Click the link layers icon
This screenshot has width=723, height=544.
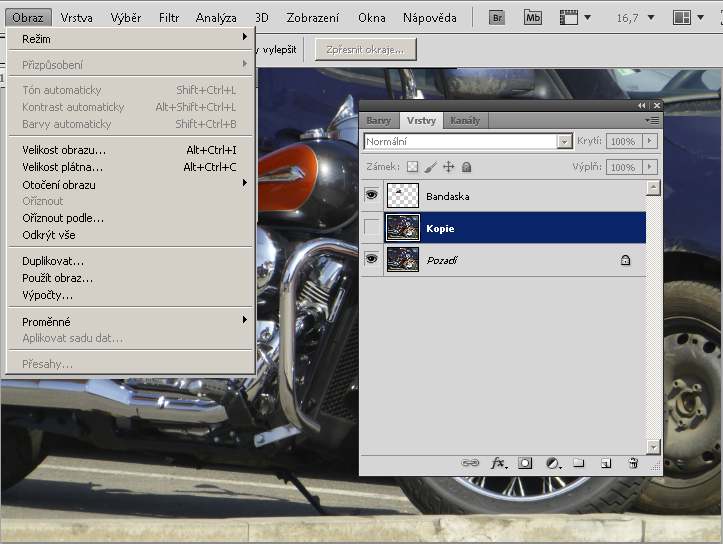tap(470, 463)
